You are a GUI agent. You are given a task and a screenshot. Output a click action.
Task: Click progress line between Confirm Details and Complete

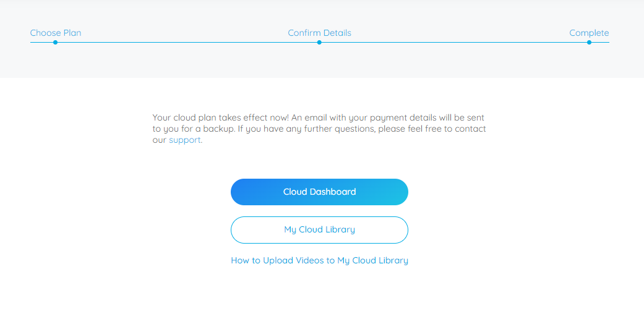tap(454, 42)
